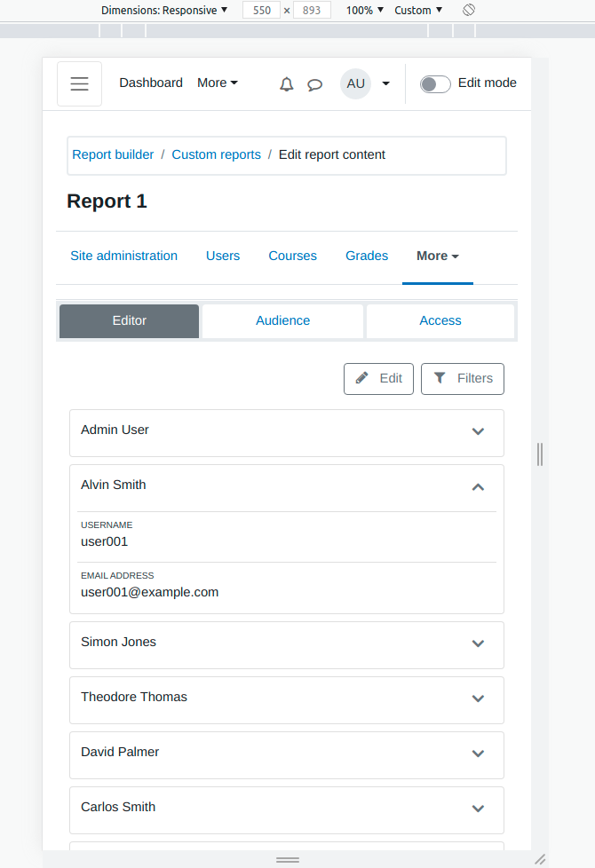Viewport: 595px width, 868px height.
Task: Switch to the Audience tab
Action: 282,320
